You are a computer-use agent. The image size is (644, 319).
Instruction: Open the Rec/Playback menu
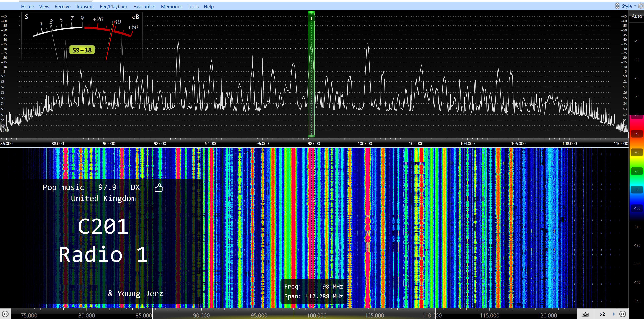tap(114, 7)
